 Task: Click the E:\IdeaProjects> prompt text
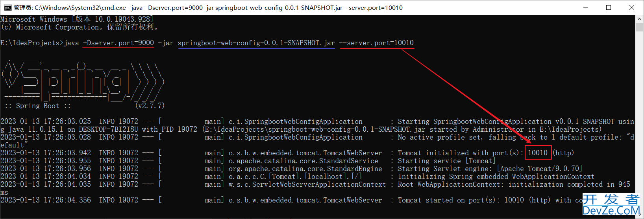[x=32, y=43]
